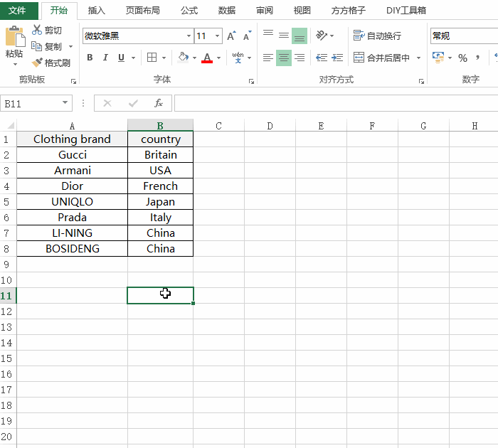This screenshot has width=498, height=448.
Task: Toggle Underline formatting
Action: click(x=121, y=58)
